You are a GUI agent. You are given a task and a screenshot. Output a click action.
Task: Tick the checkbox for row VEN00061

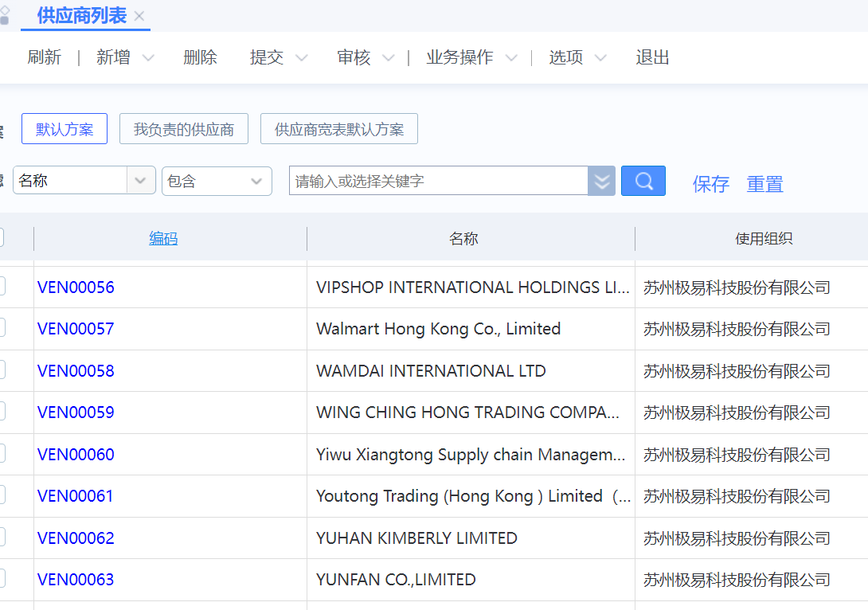click(2, 495)
